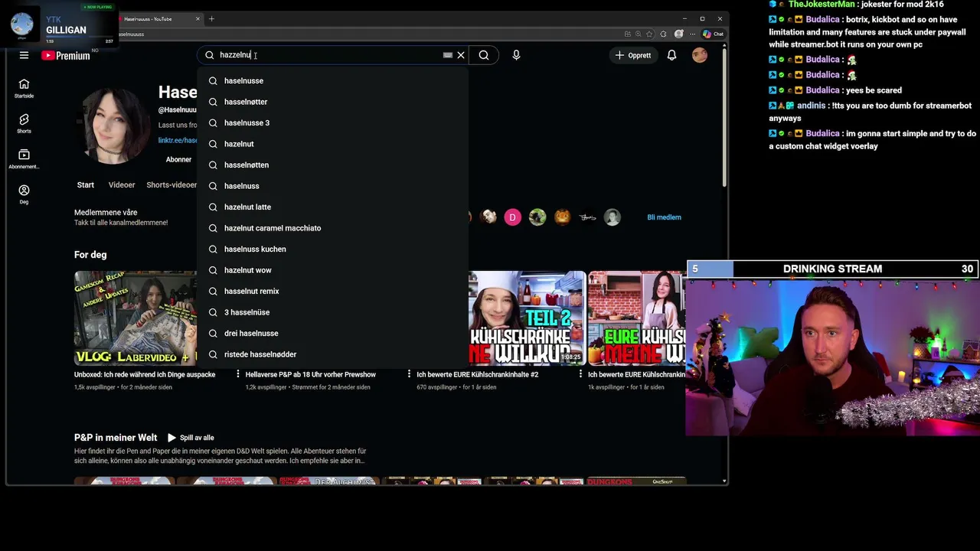980x551 pixels.
Task: Choose suggestion "hazelnut caramel macchiato"
Action: (332, 228)
